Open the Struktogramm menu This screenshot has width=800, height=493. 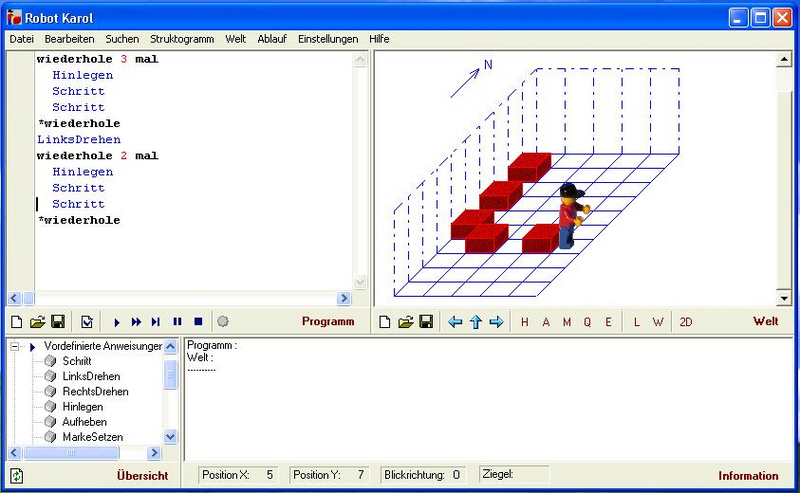[x=182, y=39]
